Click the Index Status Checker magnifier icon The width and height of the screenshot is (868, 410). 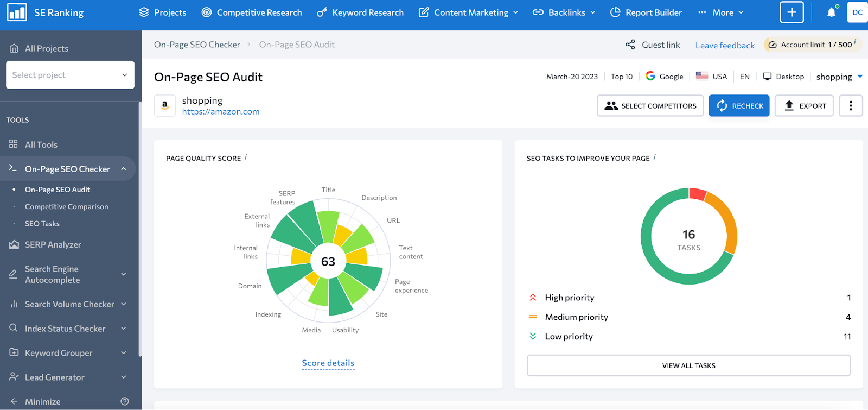click(x=14, y=328)
